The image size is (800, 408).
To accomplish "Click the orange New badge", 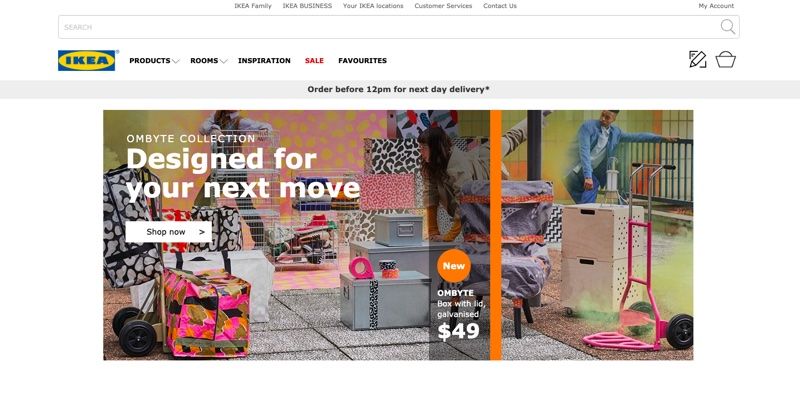I will coord(454,266).
